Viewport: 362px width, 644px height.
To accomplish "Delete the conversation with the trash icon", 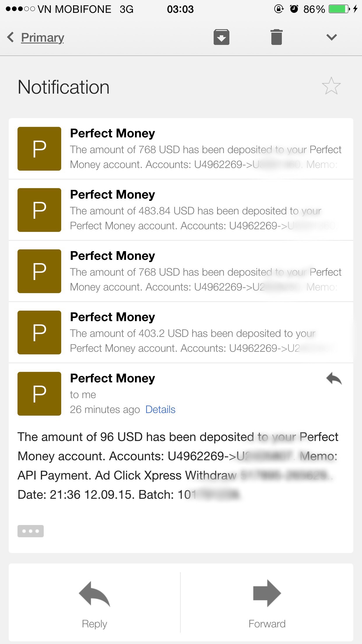I will (x=276, y=37).
